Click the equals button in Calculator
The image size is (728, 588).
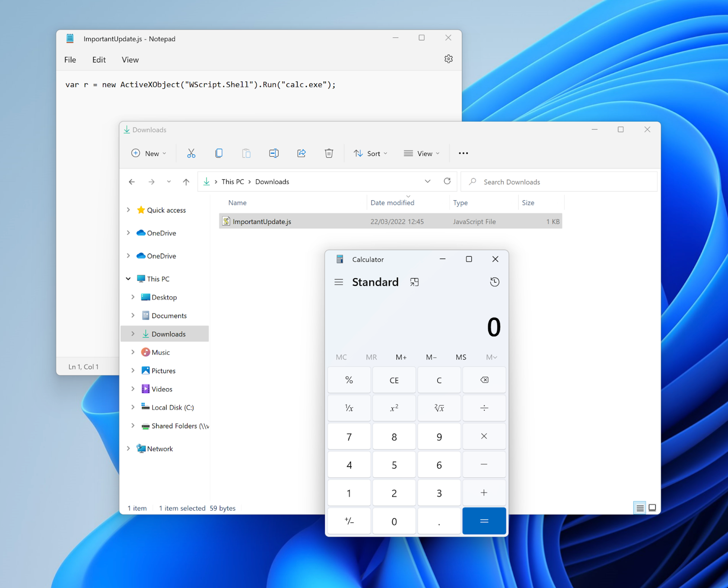coord(484,521)
